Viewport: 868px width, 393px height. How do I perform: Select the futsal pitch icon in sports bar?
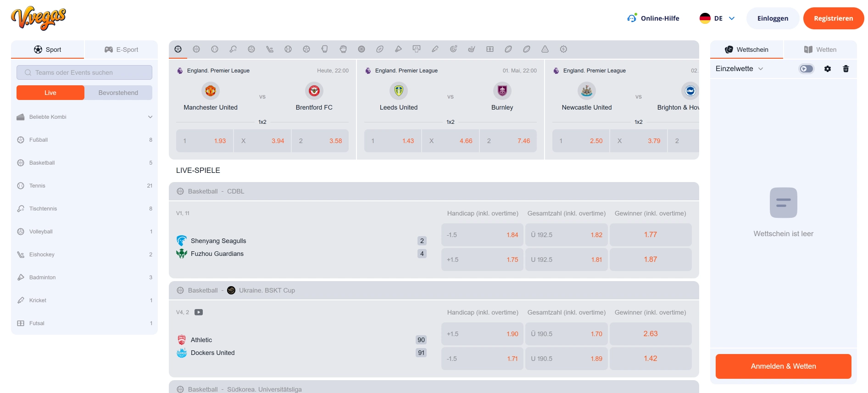coord(490,49)
